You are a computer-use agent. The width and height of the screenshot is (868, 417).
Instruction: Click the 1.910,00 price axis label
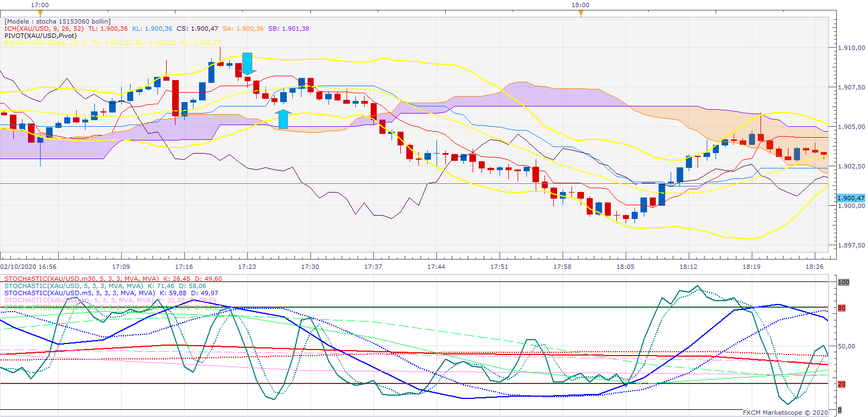click(852, 48)
